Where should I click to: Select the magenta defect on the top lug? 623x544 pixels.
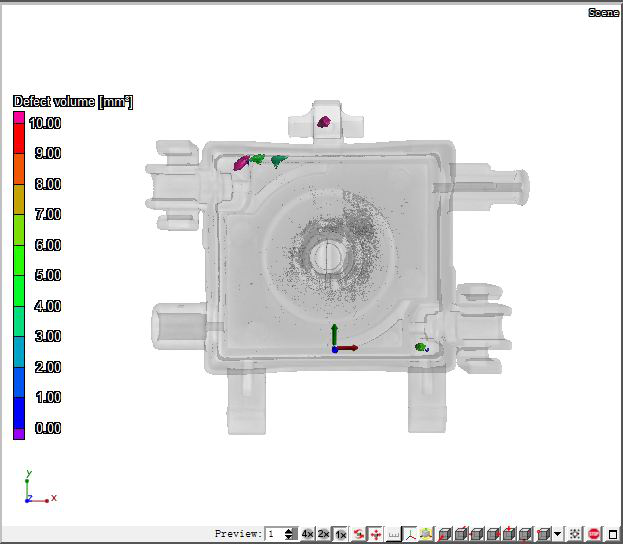(x=323, y=122)
